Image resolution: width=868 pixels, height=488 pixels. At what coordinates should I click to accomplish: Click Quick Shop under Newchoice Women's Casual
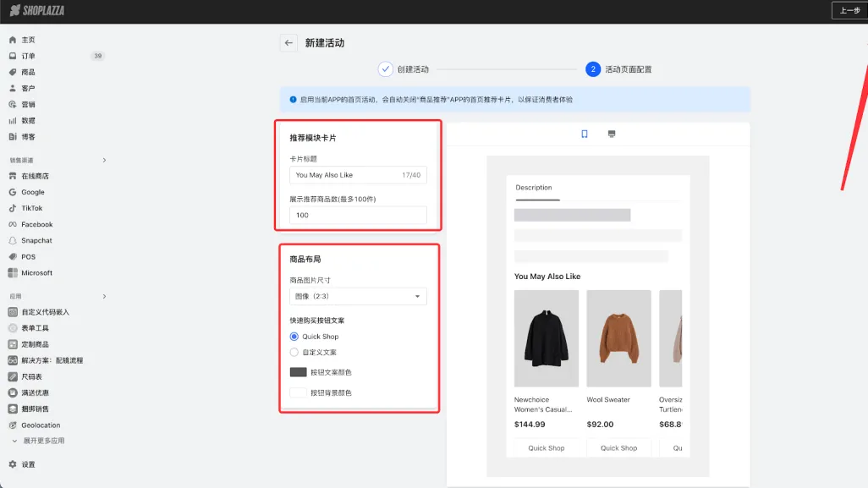(547, 448)
